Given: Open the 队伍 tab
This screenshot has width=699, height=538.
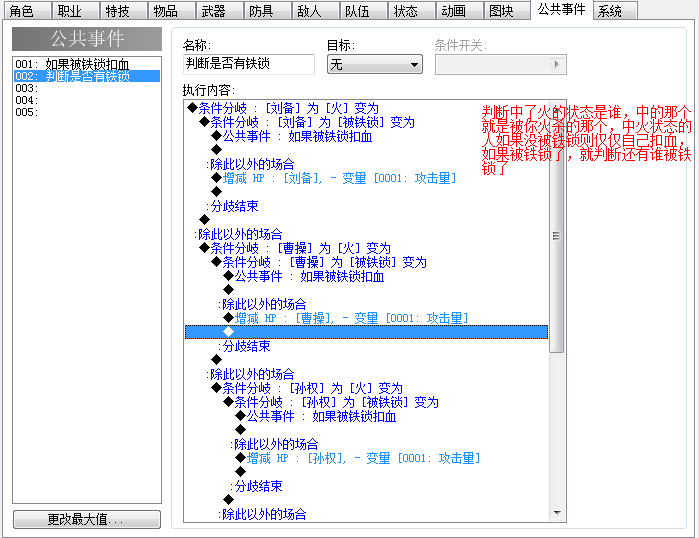Looking at the screenshot, I should pyautogui.click(x=363, y=10).
